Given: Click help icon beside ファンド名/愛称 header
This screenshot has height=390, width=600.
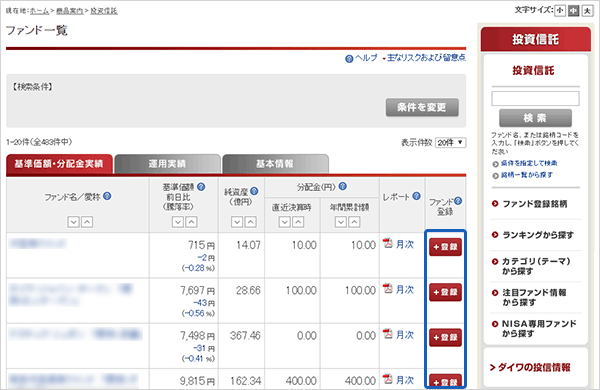Looking at the screenshot, I should pos(108,196).
